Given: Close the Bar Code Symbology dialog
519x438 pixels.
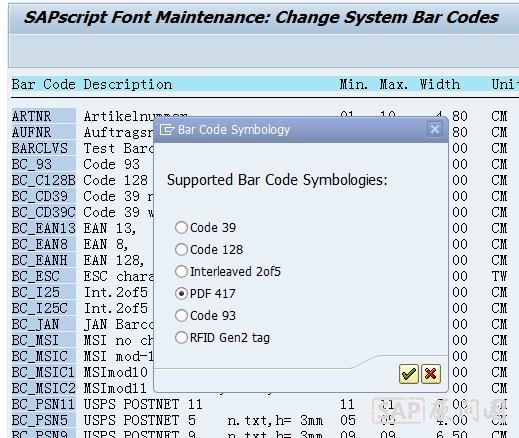Looking at the screenshot, I should click(435, 129).
